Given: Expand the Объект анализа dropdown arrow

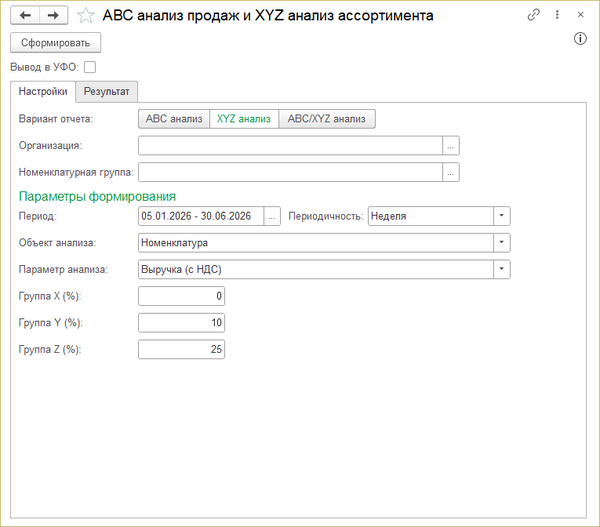Looking at the screenshot, I should [x=501, y=243].
